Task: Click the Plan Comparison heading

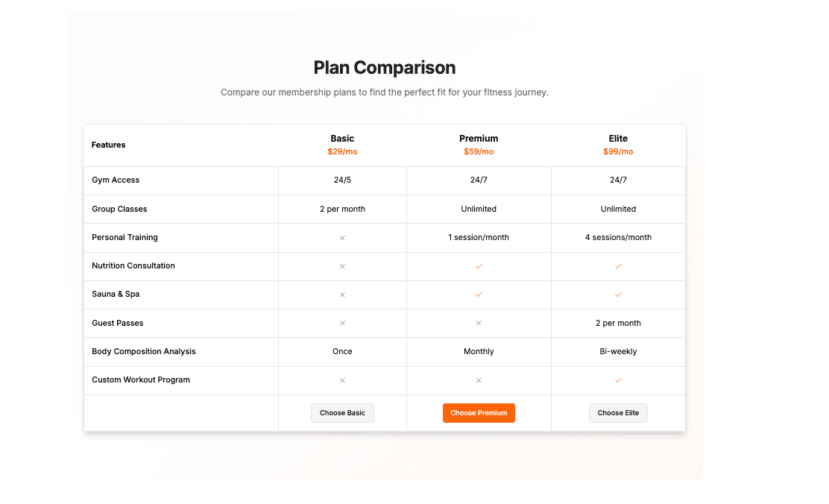Action: point(384,67)
